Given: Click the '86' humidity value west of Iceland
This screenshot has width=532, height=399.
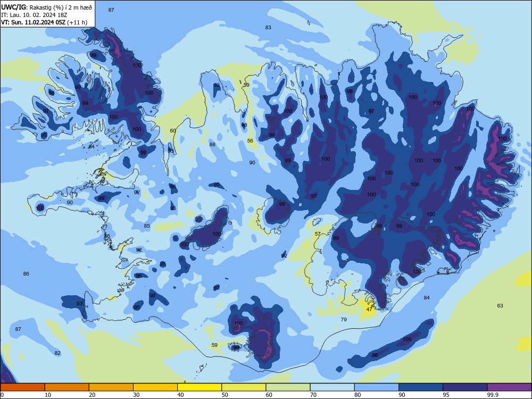Looking at the screenshot, I should tap(26, 274).
